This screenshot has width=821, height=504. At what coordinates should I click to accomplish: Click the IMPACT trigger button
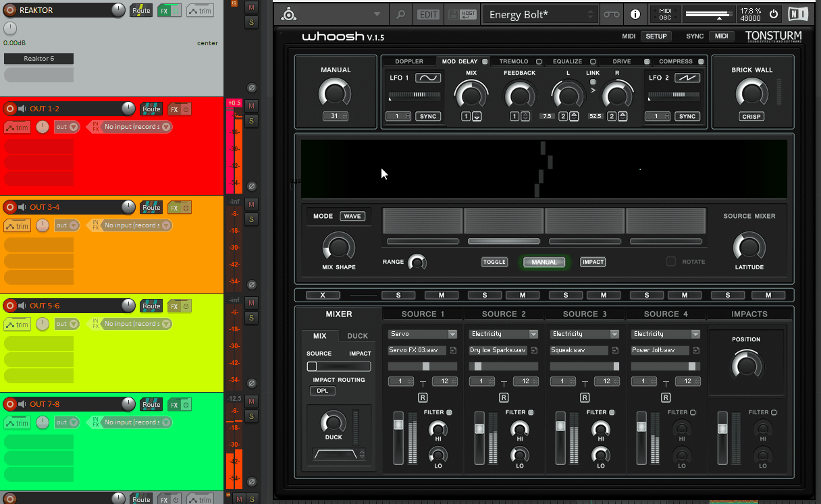click(x=593, y=262)
